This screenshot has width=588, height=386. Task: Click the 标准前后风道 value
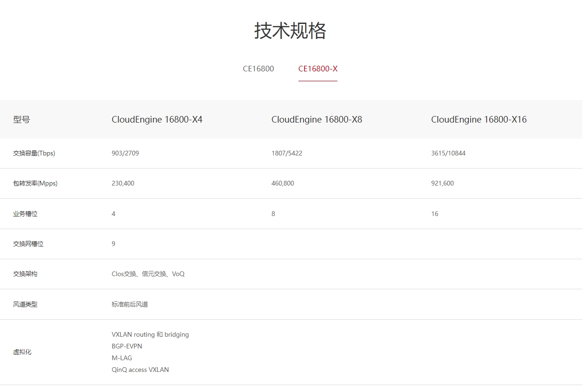(130, 304)
